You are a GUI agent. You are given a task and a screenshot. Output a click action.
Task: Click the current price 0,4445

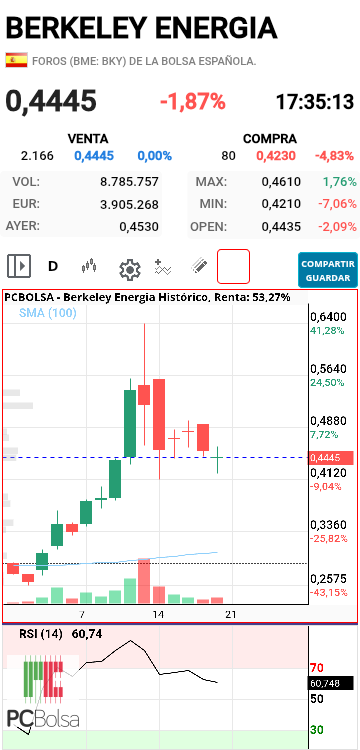(x=51, y=101)
